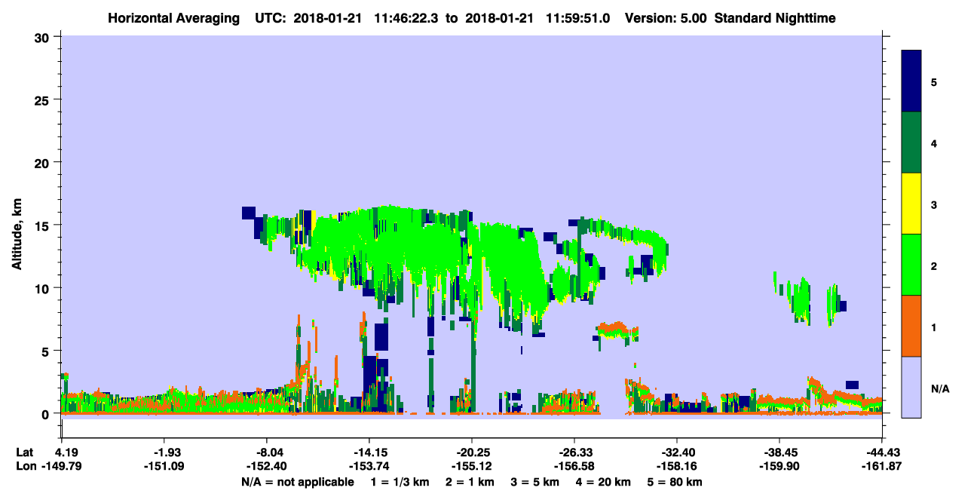Screen dimensions: 980x503
Task: Click the legend text '3 = 5 km'
Action: click(537, 482)
